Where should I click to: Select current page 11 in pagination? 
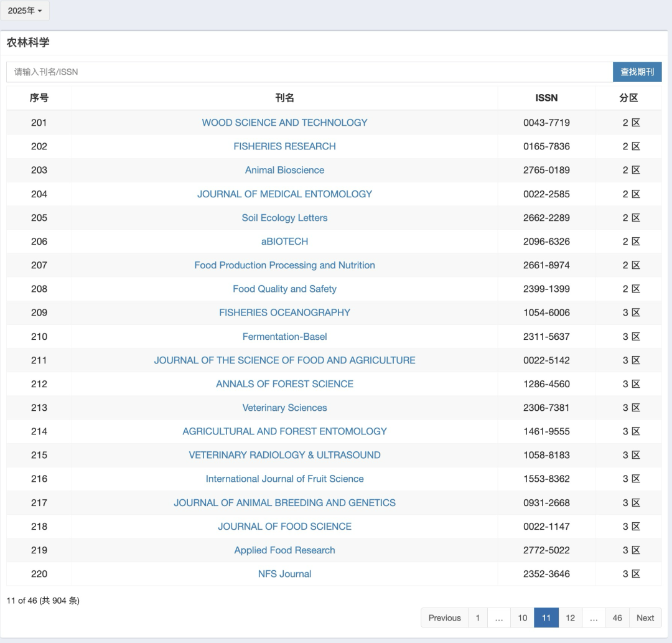pyautogui.click(x=546, y=617)
